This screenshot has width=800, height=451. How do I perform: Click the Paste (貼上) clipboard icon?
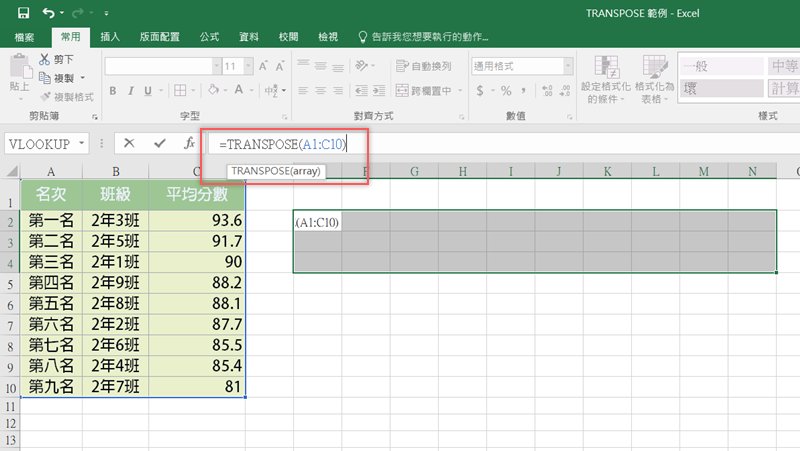(x=19, y=75)
